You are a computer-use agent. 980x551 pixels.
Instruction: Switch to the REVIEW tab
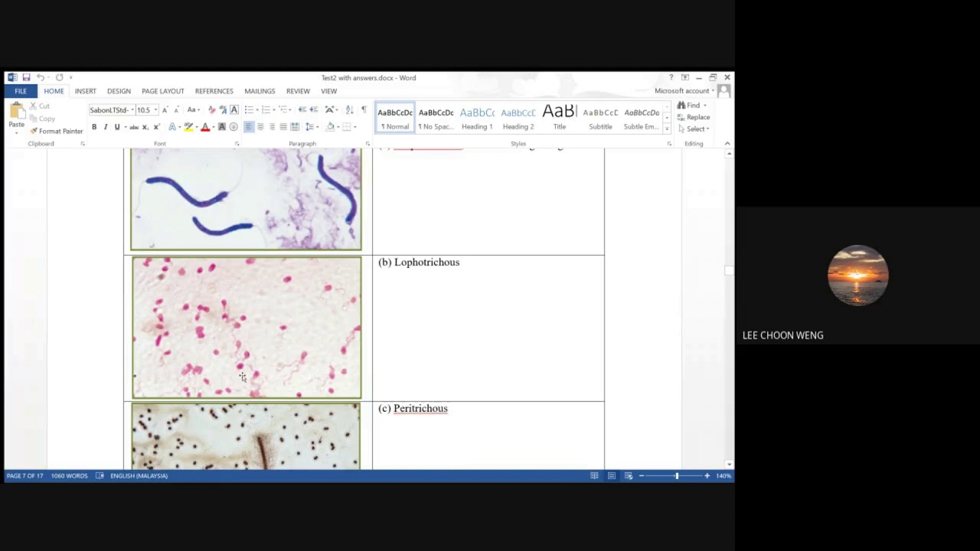point(298,91)
